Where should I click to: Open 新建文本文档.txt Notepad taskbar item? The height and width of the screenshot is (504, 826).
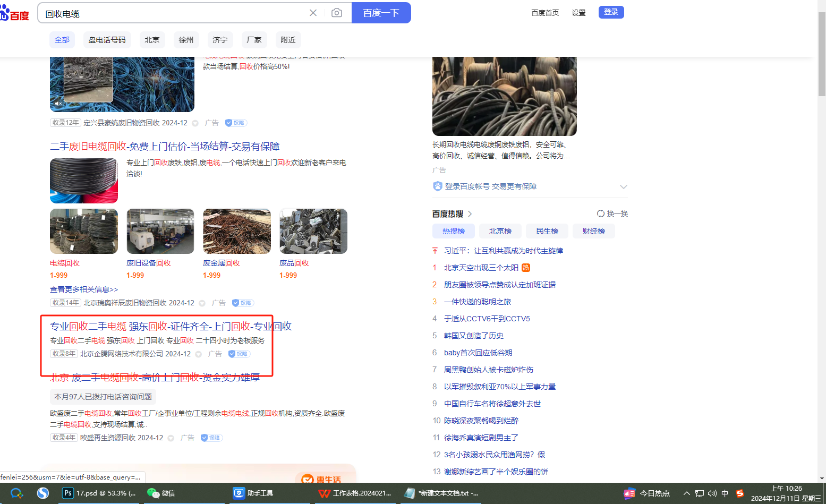pos(441,493)
